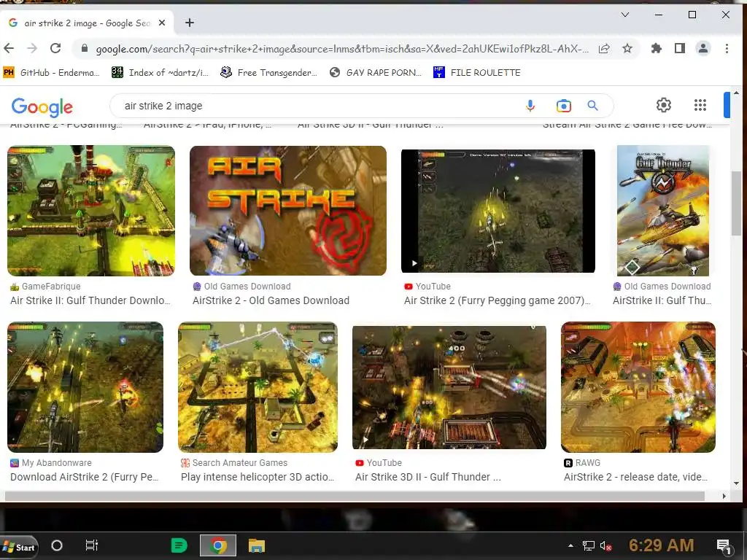747x560 pixels.
Task: Open the Search Amateur Games thumbnail
Action: pos(258,387)
